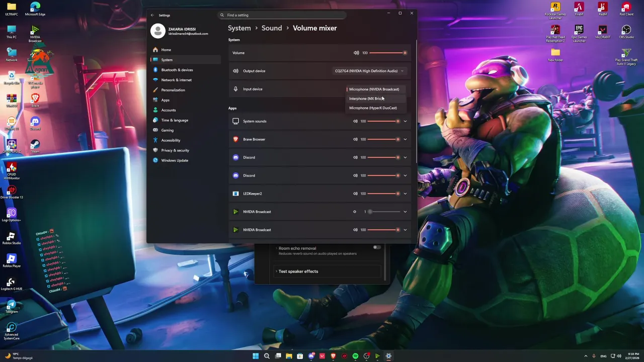Image resolution: width=644 pixels, height=362 pixels.
Task: Open Discord desktop shortcut
Action: coord(35,123)
